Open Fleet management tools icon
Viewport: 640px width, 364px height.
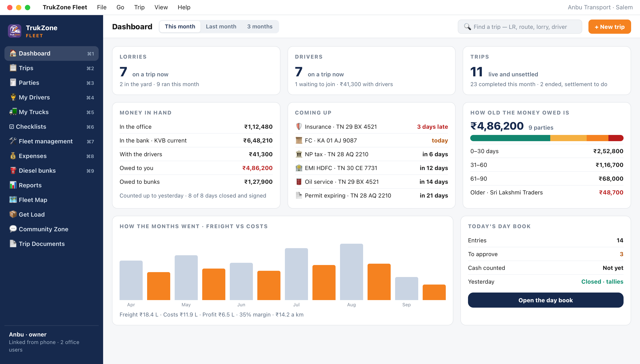[x=13, y=141]
